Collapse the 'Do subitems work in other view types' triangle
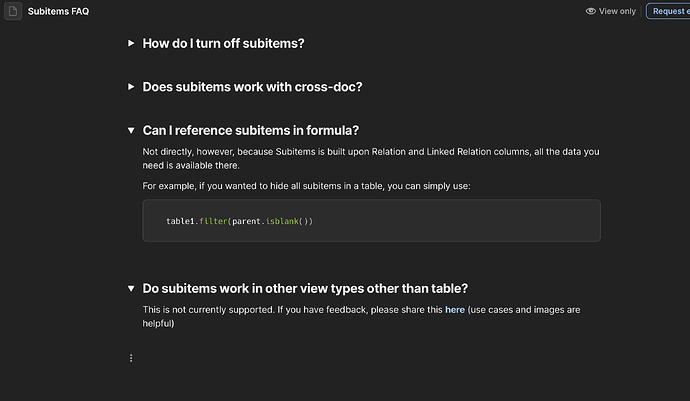 click(131, 289)
